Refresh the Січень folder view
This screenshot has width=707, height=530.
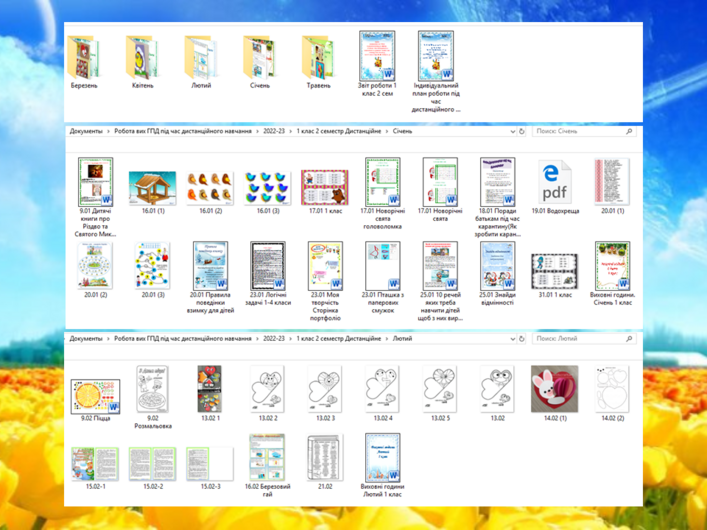(x=522, y=132)
